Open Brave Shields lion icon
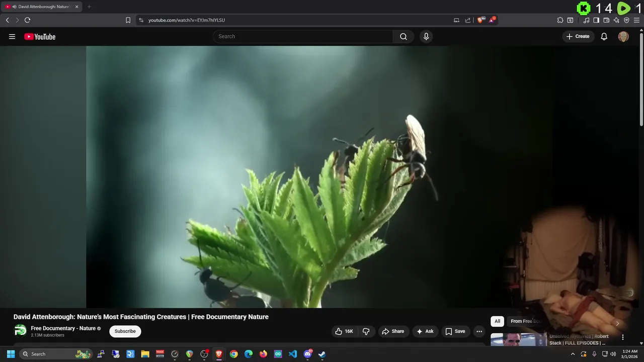 480,20
